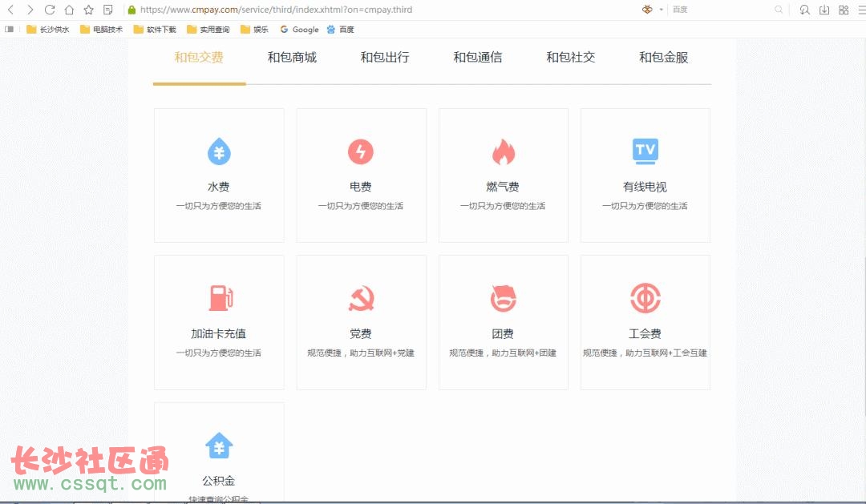Open the 百度 bookmark
866x504 pixels.
pyautogui.click(x=340, y=30)
